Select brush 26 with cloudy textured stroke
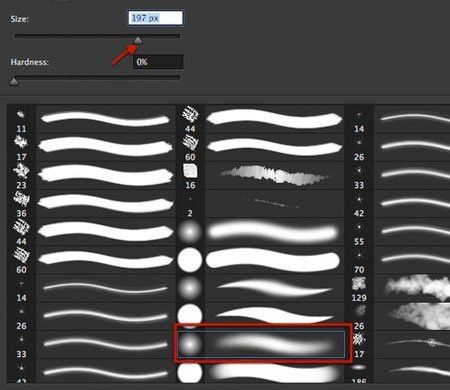The width and height of the screenshot is (450, 390). point(398,316)
